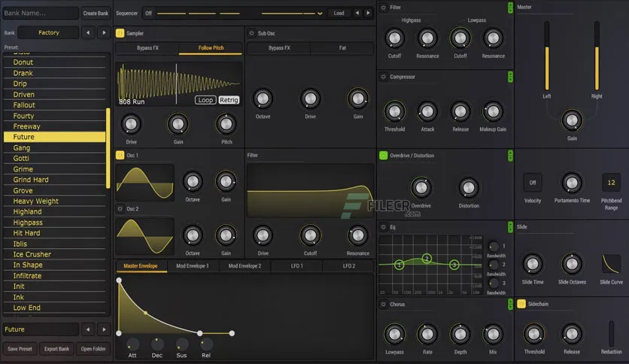Click the filter Cutoff knob below filter curve
This screenshot has height=364, width=629.
310,235
